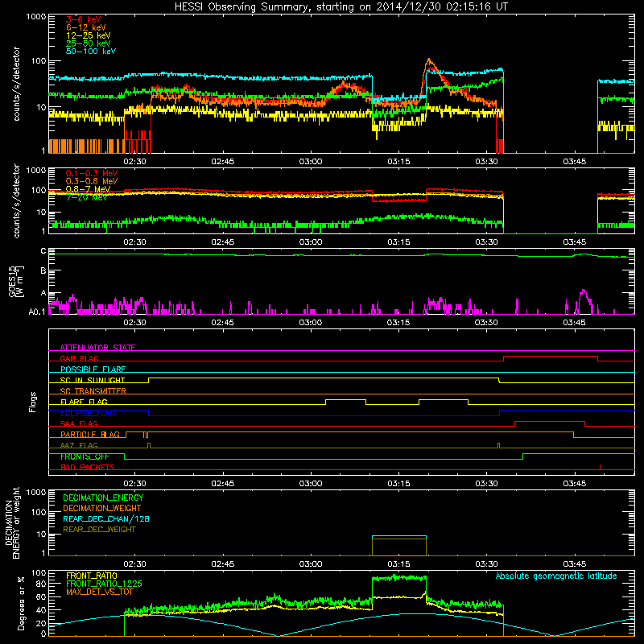
Task: Click the 03:45 tick under the Flags panel
Action: (574, 484)
